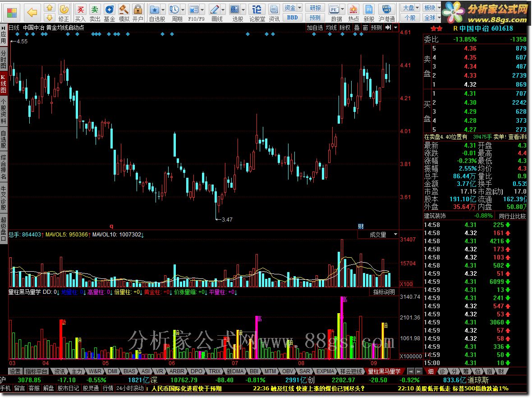Switch to 分时图 in the left sidebar
Viewport: 532px width, 398px height.
click(4, 60)
